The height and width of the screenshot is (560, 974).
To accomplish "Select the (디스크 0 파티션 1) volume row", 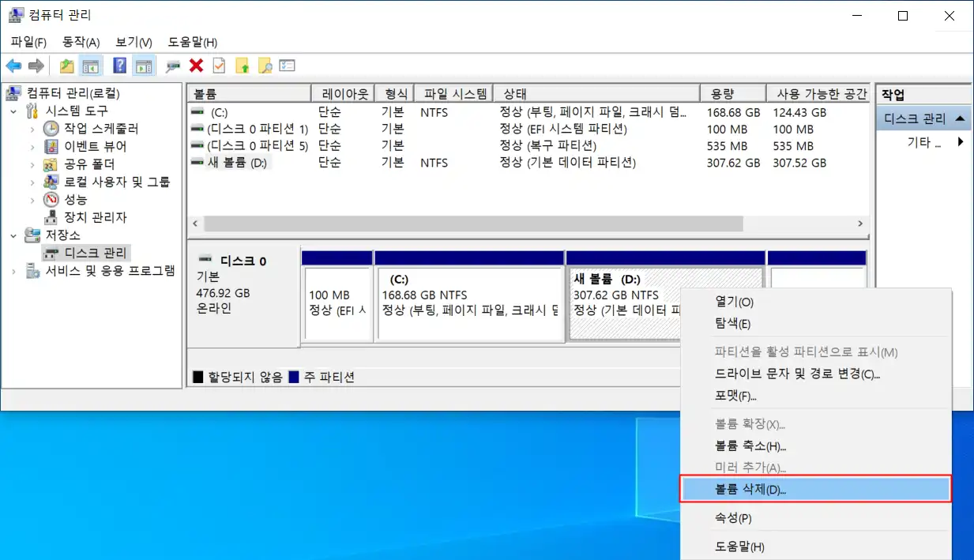I will pos(528,129).
